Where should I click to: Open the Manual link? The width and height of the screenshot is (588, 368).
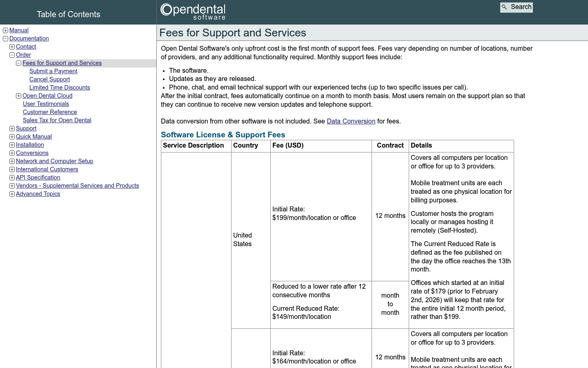19,30
